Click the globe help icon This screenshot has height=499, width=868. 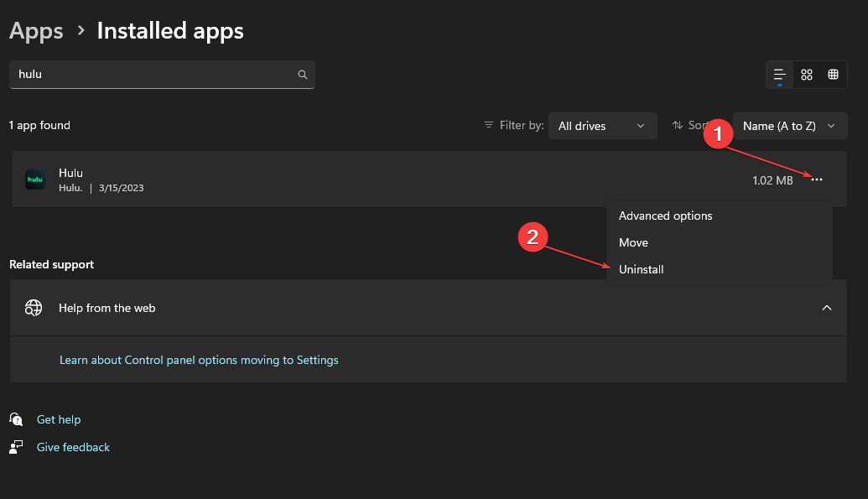pyautogui.click(x=34, y=308)
